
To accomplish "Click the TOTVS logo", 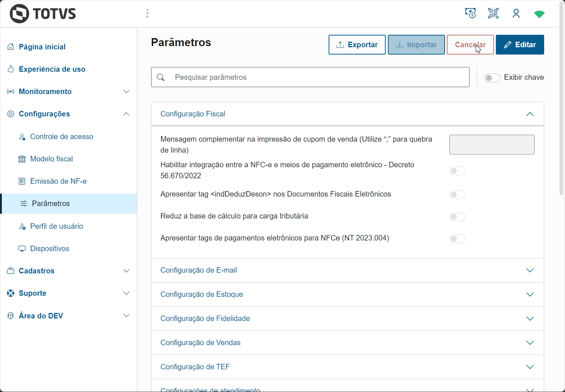I will click(43, 14).
